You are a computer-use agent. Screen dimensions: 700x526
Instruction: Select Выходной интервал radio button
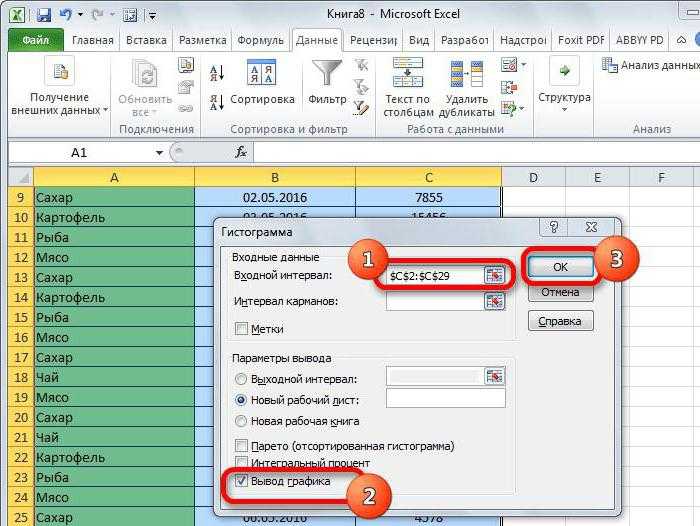tap(241, 379)
